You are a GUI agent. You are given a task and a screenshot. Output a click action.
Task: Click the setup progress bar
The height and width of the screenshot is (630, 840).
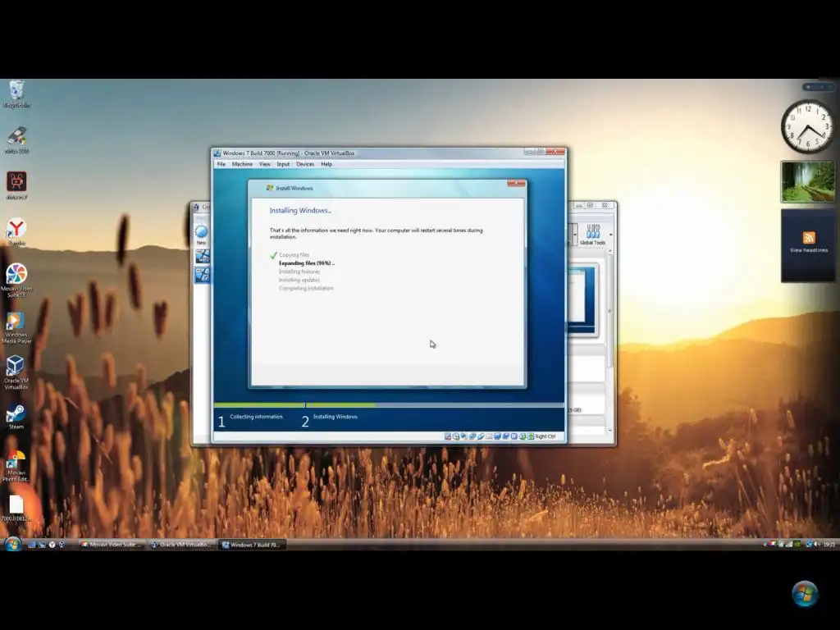pyautogui.click(x=389, y=405)
